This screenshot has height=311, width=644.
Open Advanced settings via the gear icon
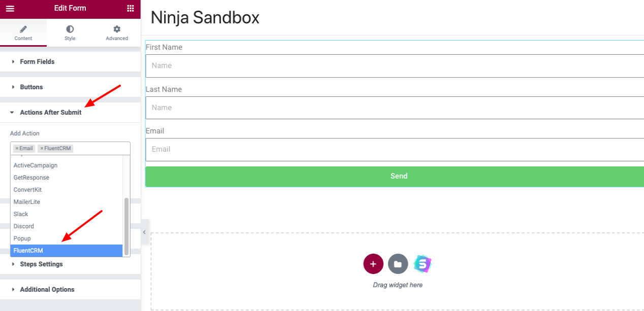pyautogui.click(x=116, y=32)
